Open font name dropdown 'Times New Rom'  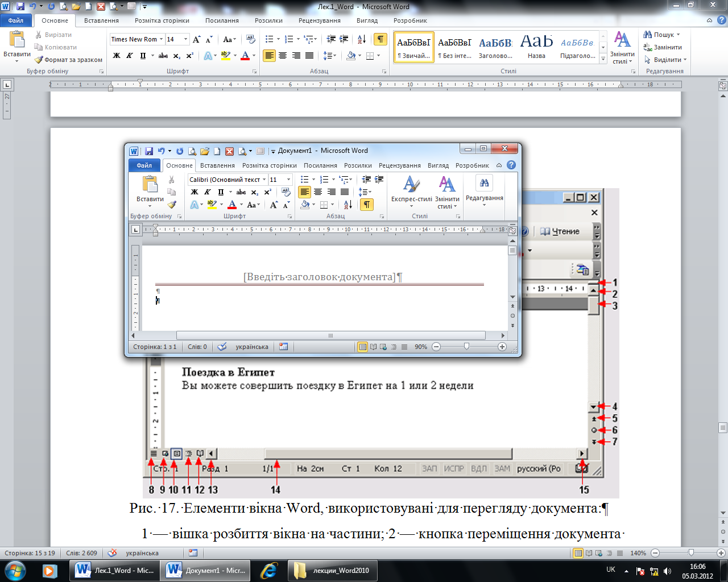point(162,39)
